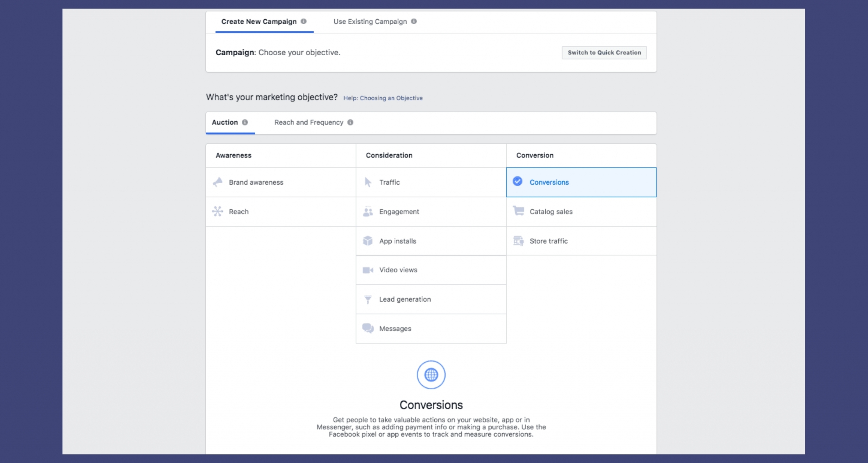The width and height of the screenshot is (868, 463).
Task: Open the Reach and Frequency tab
Action: click(309, 122)
